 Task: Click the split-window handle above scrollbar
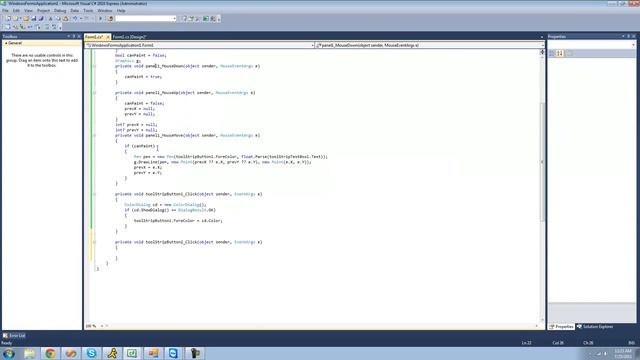click(542, 52)
